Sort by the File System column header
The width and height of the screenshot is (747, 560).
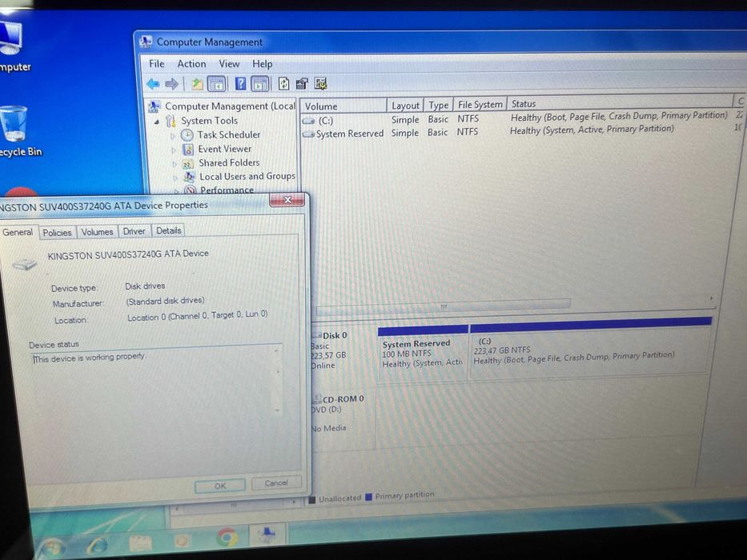[x=480, y=104]
